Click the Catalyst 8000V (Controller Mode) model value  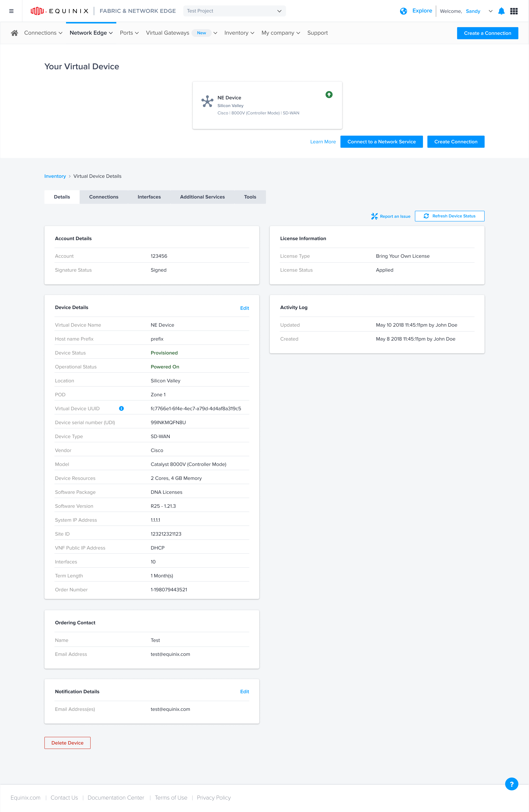[x=189, y=464]
